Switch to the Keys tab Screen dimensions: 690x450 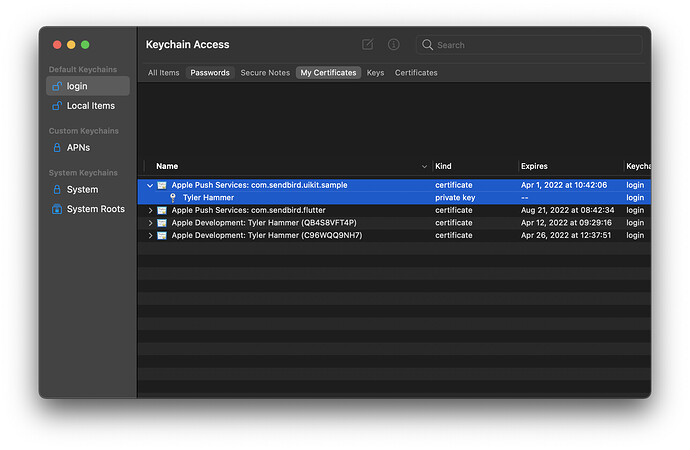tap(375, 73)
